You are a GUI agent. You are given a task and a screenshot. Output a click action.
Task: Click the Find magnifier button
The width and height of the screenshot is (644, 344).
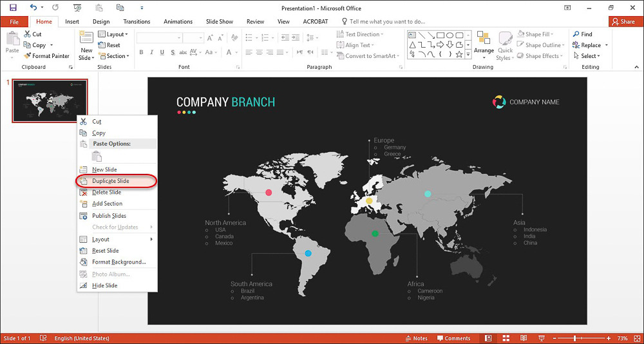583,34
